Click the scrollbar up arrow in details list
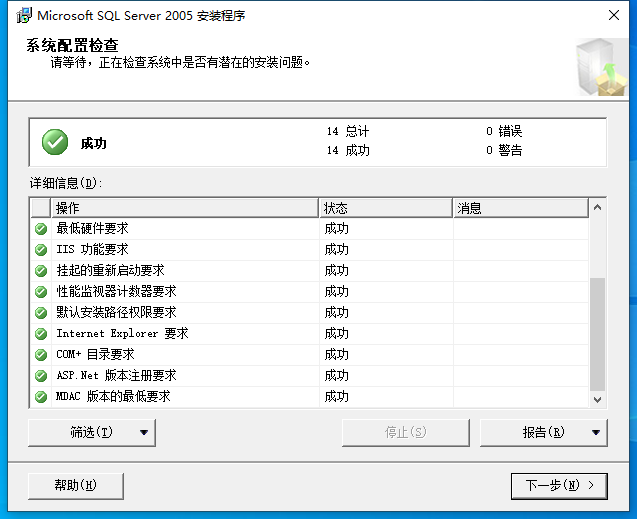Screen dimensions: 637x519 coord(597,208)
